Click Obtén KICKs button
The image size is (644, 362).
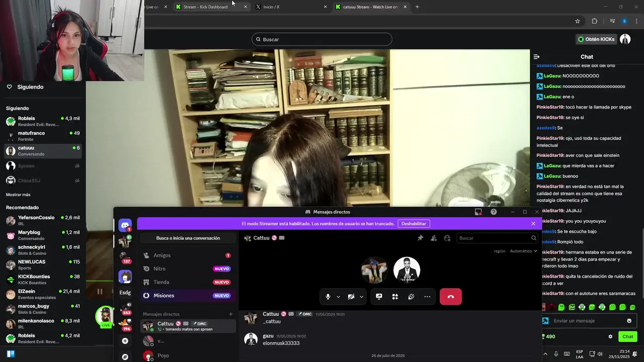click(596, 39)
